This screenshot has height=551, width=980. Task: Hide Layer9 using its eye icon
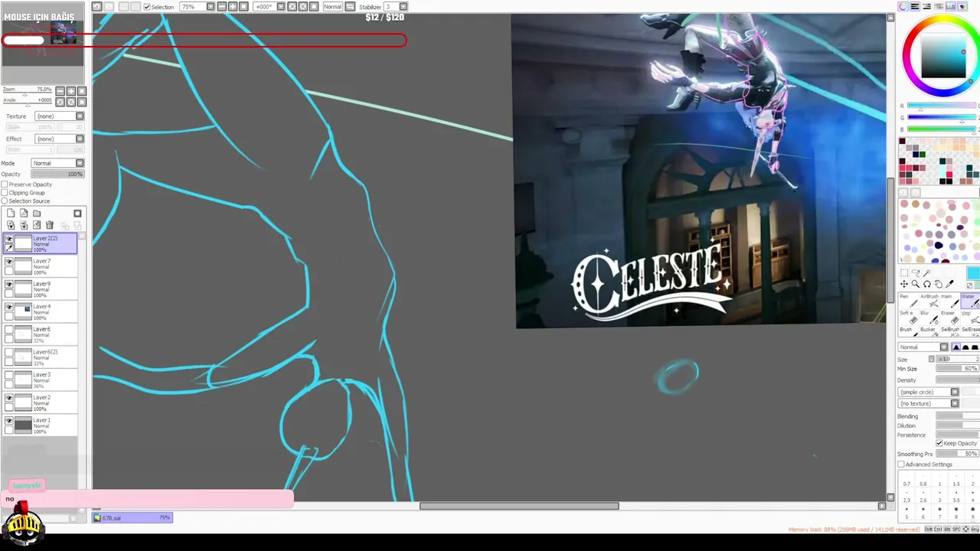pos(9,285)
